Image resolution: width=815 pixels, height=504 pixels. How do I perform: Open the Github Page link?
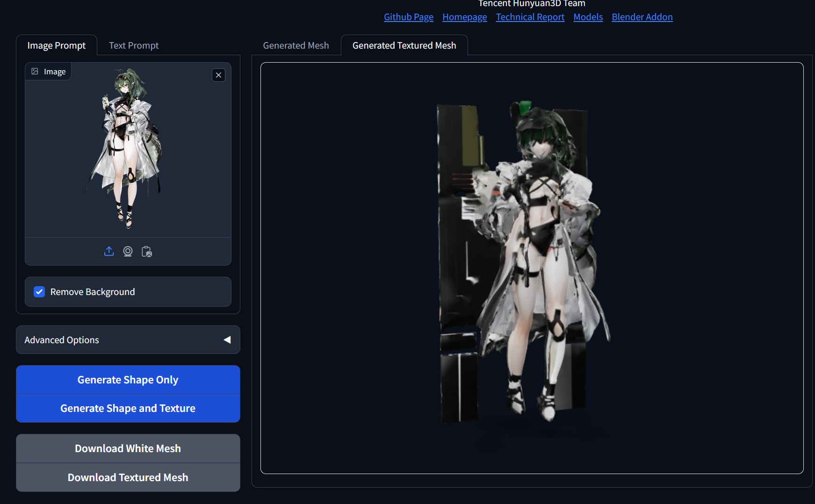tap(409, 17)
